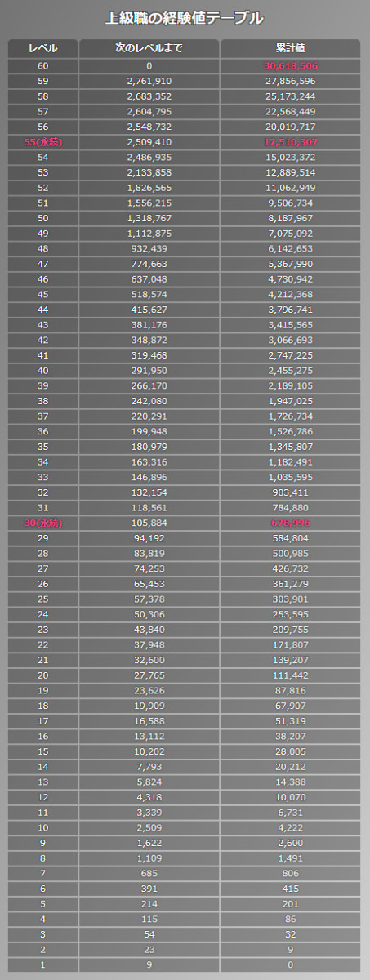Screen dimensions: 370x980
Task: Click the level 10 cell
Action: point(43,828)
